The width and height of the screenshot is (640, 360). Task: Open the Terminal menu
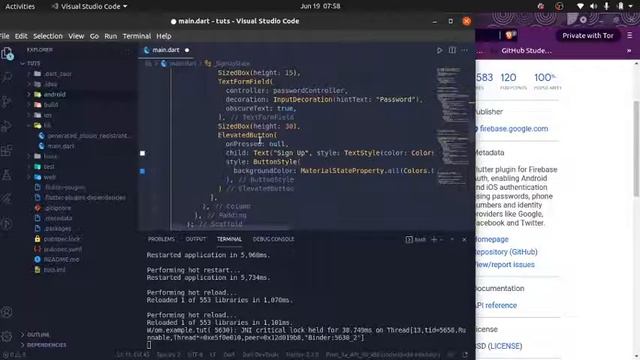pyautogui.click(x=137, y=36)
